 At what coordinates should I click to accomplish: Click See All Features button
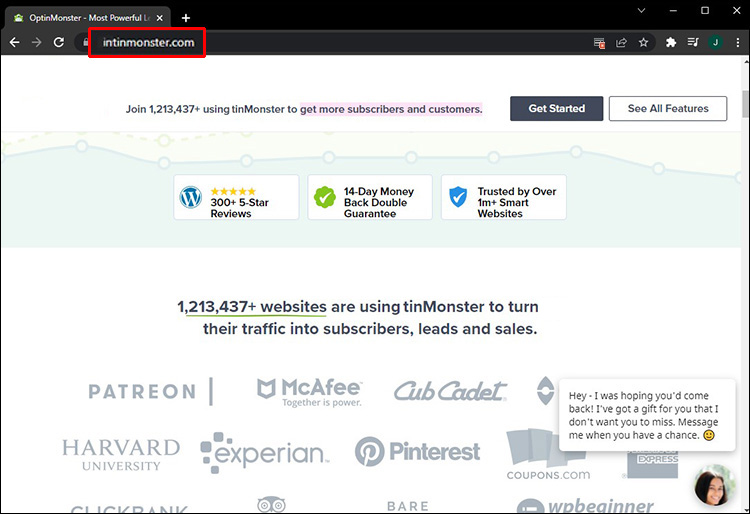click(x=668, y=109)
